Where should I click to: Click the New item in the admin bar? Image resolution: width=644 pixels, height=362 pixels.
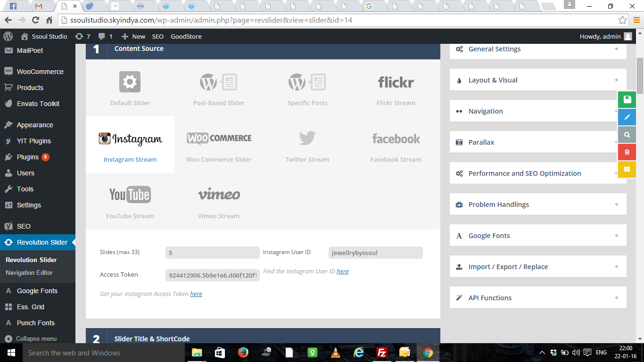click(x=133, y=36)
